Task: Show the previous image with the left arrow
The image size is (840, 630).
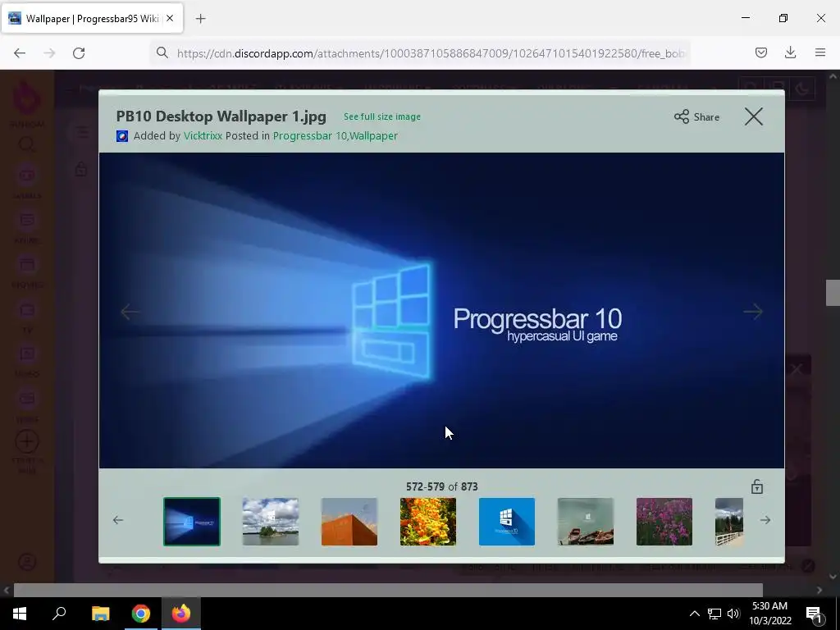Action: click(130, 311)
